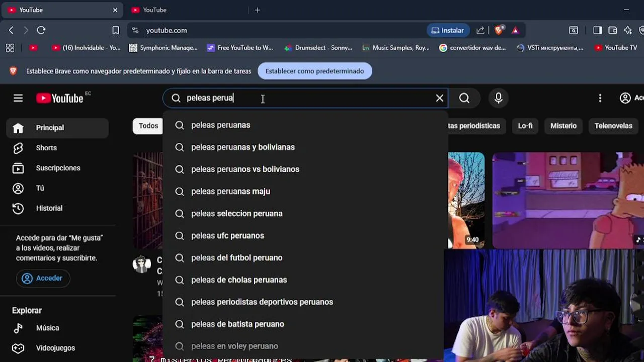The height and width of the screenshot is (362, 644).
Task: Open the apps grid in bookmarks bar
Action: tap(10, 48)
